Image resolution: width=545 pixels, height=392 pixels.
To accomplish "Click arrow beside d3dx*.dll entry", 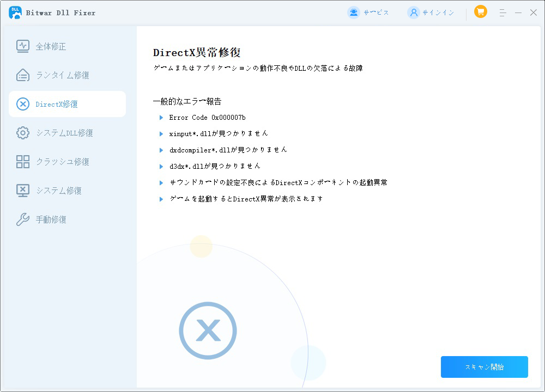I will click(x=161, y=167).
